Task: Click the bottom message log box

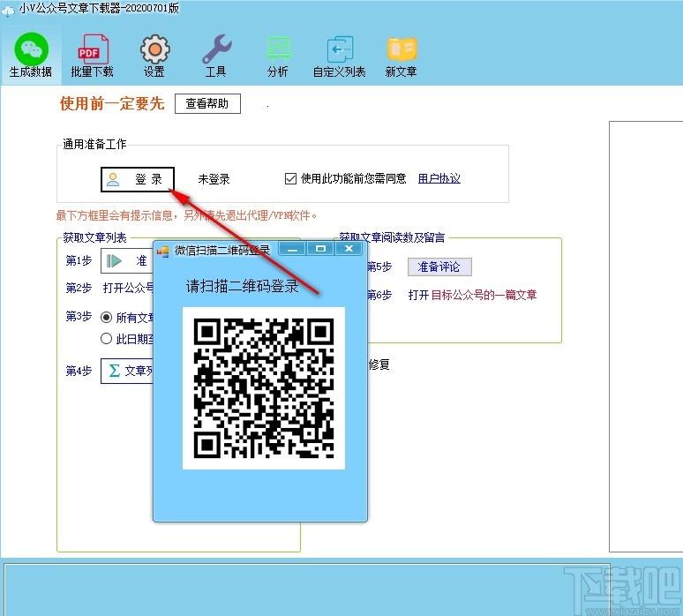Action: (307, 589)
